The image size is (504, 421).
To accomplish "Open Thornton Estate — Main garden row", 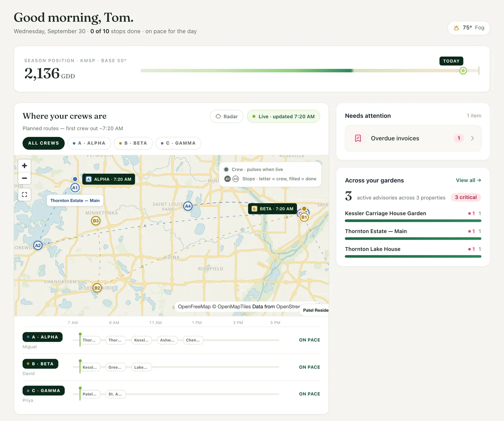I will point(413,234).
